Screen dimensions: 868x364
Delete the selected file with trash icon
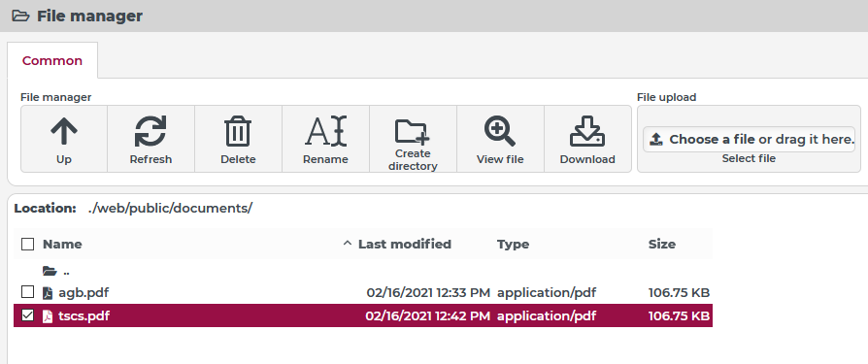click(x=239, y=139)
